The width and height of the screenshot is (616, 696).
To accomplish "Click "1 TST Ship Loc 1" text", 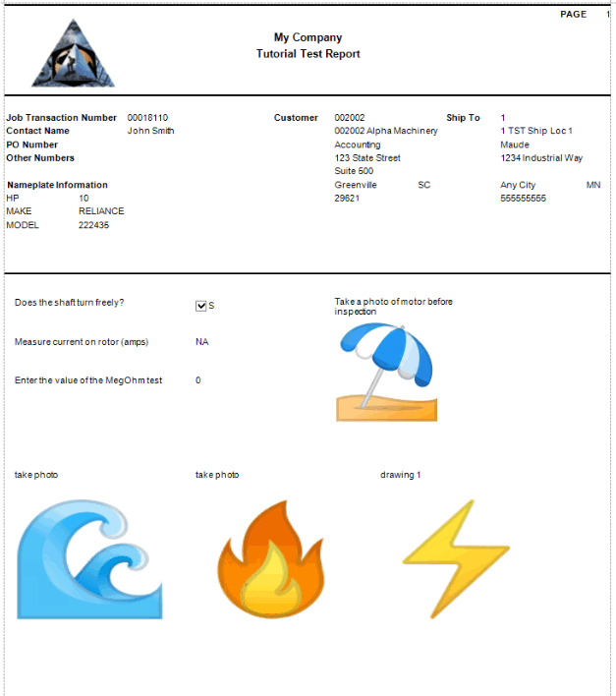I will point(536,131).
